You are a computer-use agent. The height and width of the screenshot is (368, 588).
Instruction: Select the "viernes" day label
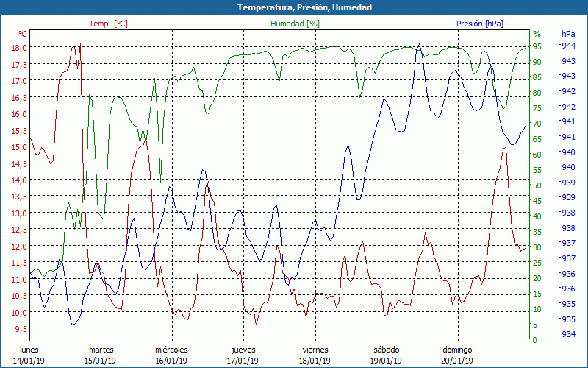pos(315,350)
